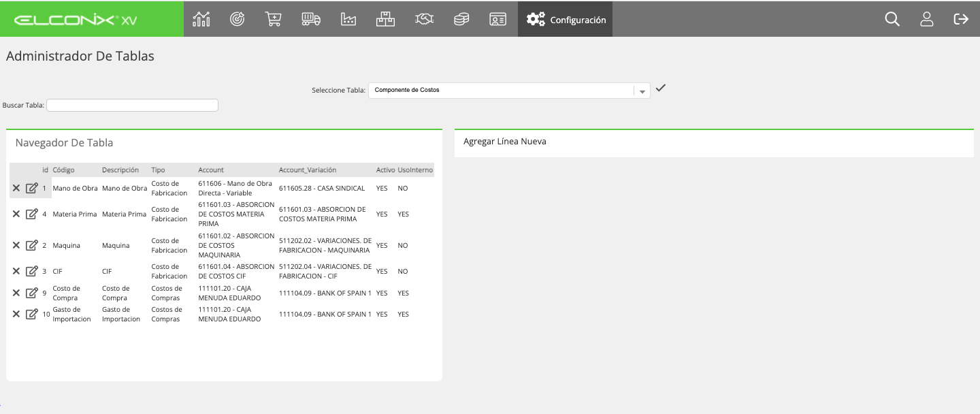Select the 511202.02 VARIACIONES MAQUINARIA cell

[x=325, y=245]
